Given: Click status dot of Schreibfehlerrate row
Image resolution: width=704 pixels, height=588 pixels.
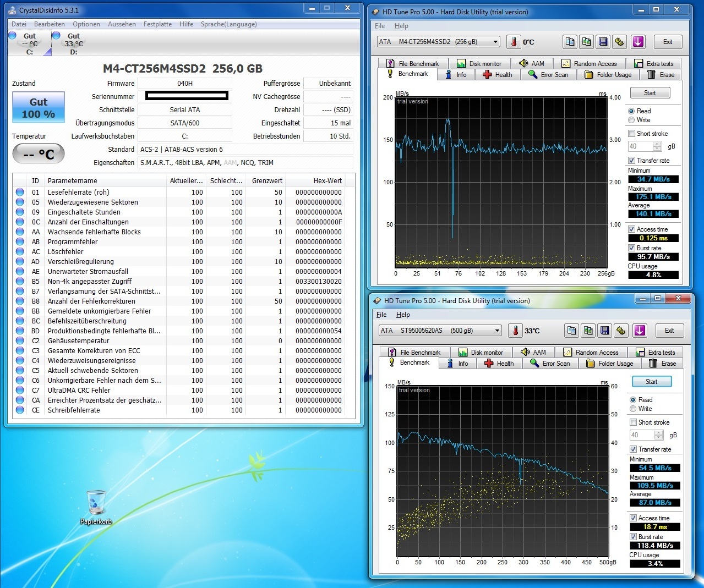Looking at the screenshot, I should coord(20,410).
